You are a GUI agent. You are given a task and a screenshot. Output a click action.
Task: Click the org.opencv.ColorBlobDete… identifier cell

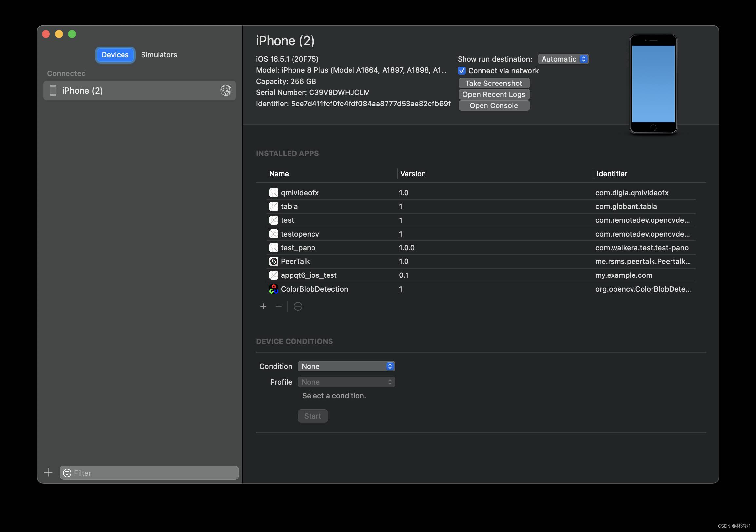(643, 289)
